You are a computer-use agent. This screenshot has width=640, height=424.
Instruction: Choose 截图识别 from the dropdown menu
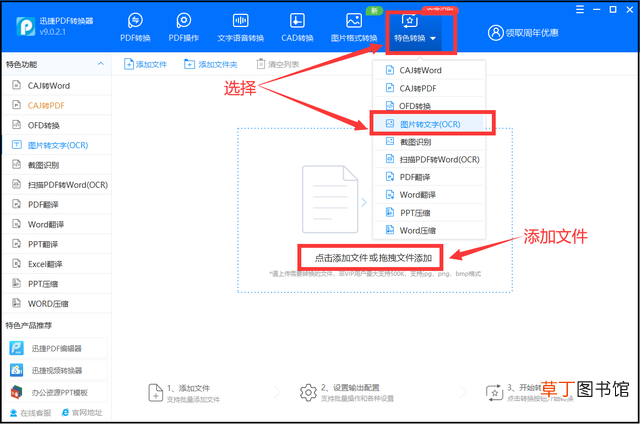tap(429, 142)
